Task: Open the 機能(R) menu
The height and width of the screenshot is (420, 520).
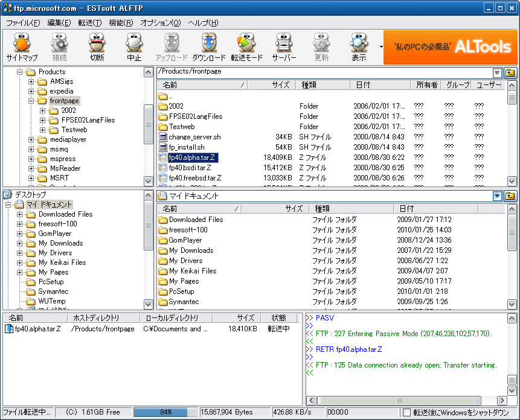Action: click(121, 23)
